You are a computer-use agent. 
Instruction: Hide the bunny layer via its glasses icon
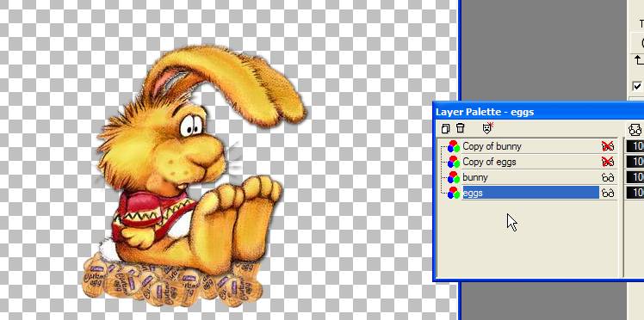[608, 178]
